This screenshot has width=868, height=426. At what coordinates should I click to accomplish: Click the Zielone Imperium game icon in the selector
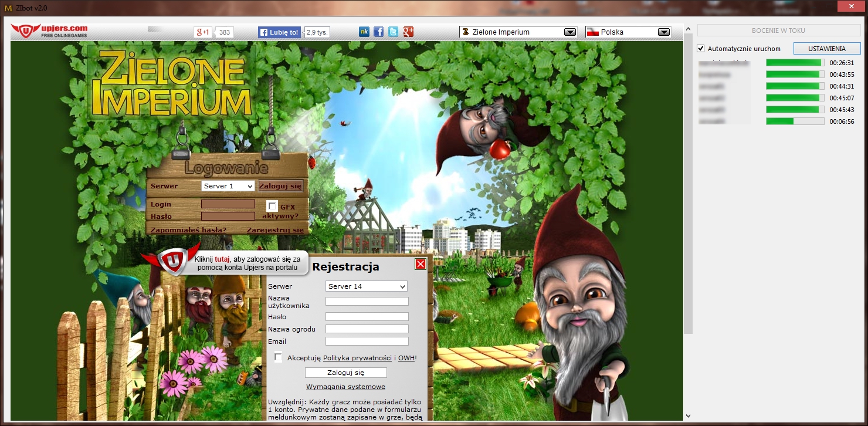[465, 32]
